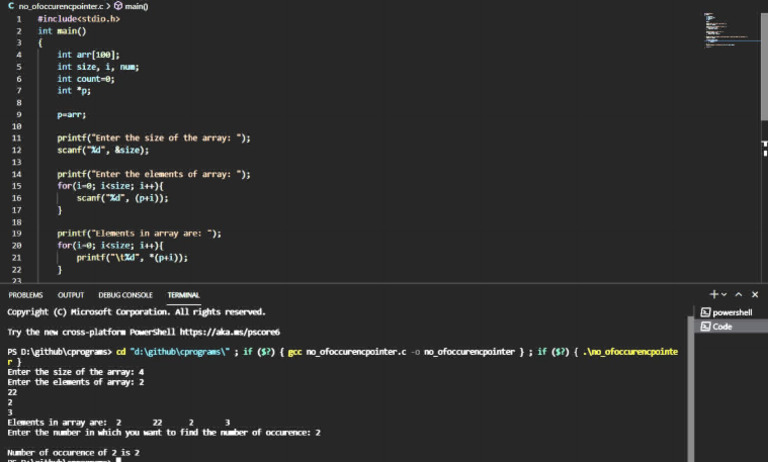Click the 'int *p;' declaration
This screenshot has width=768, height=462.
click(74, 91)
